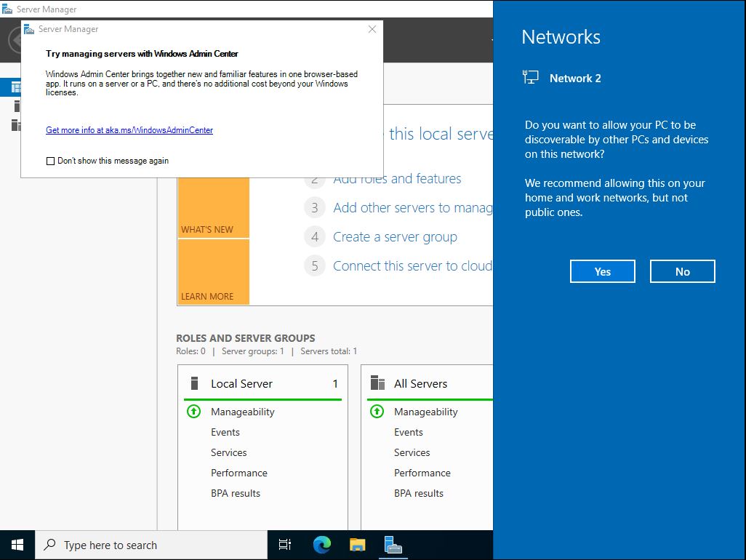
Task: Open Services under Local Server
Action: [x=229, y=452]
